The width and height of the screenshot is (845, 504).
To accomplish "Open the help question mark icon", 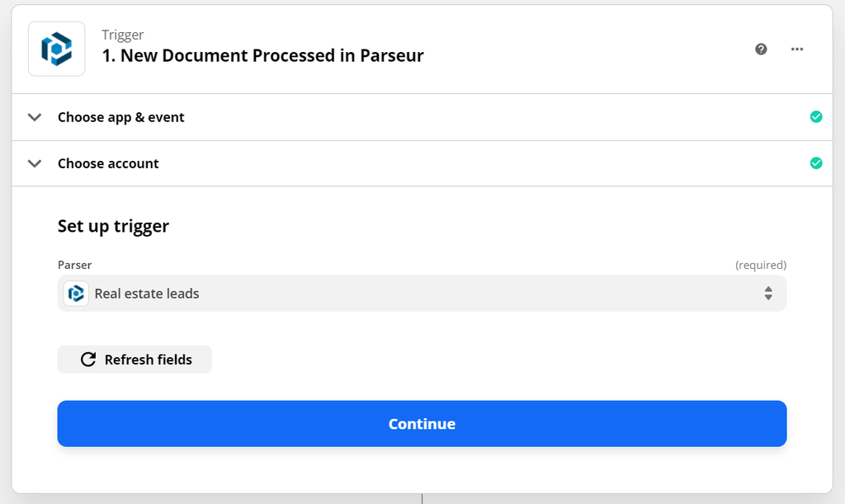I will point(760,49).
